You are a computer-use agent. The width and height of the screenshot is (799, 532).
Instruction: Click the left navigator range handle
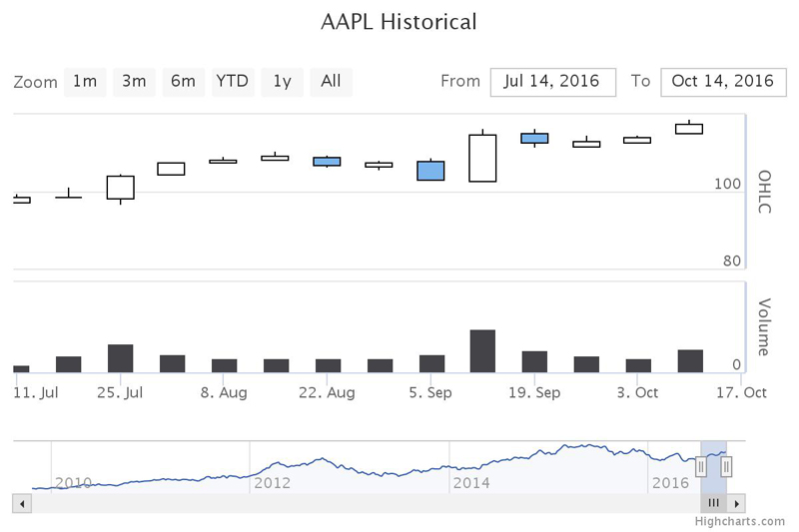point(701,466)
